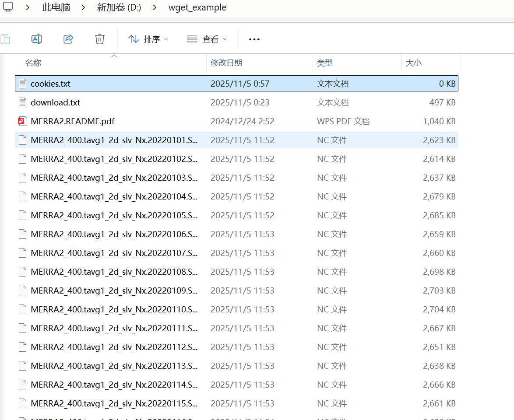The height and width of the screenshot is (420, 514).
Task: Click file icon of Nx.20220111 NC file
Action: click(x=22, y=328)
